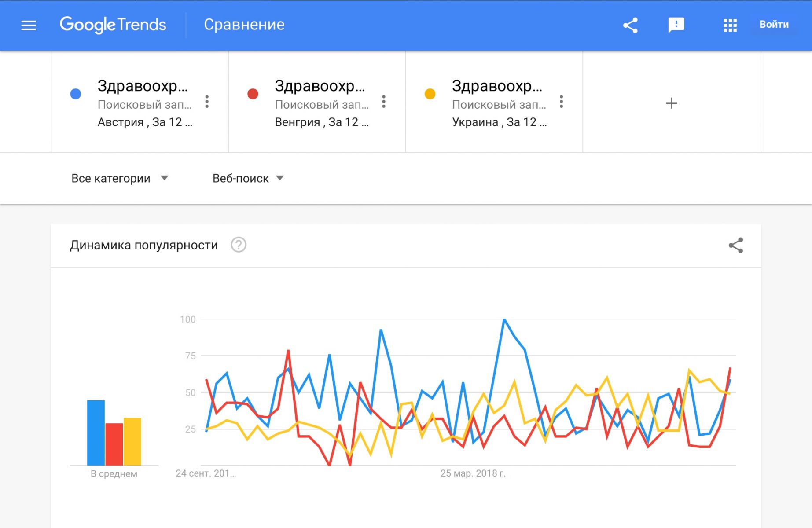
Task: Go to Google Trends home logo
Action: tap(113, 25)
